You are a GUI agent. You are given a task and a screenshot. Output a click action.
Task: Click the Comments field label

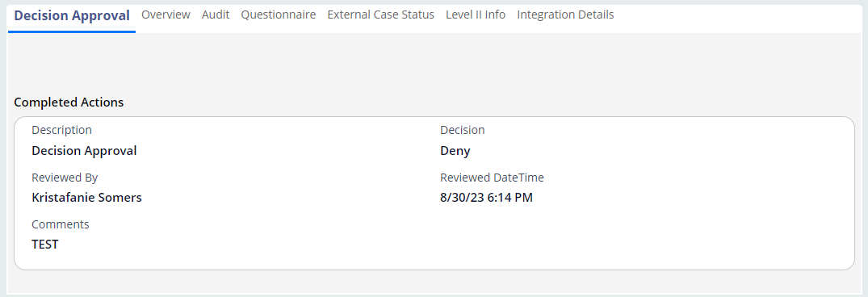click(x=61, y=224)
